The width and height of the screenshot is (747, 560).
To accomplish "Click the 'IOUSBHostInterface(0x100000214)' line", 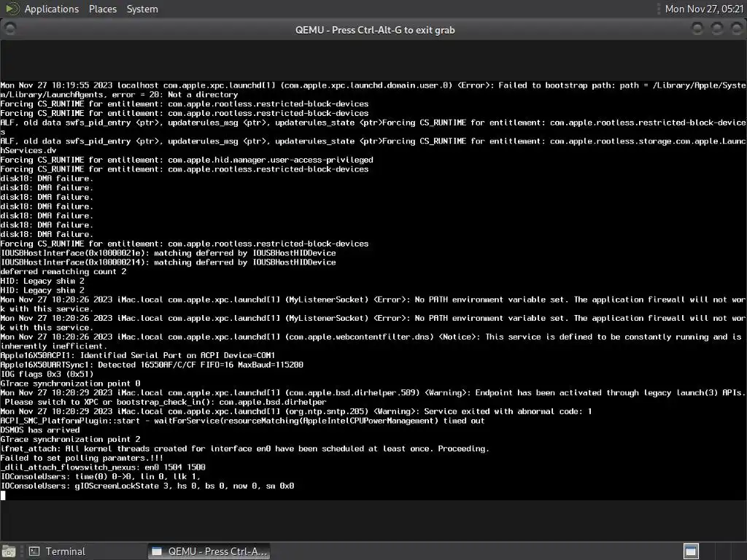I will [169, 262].
